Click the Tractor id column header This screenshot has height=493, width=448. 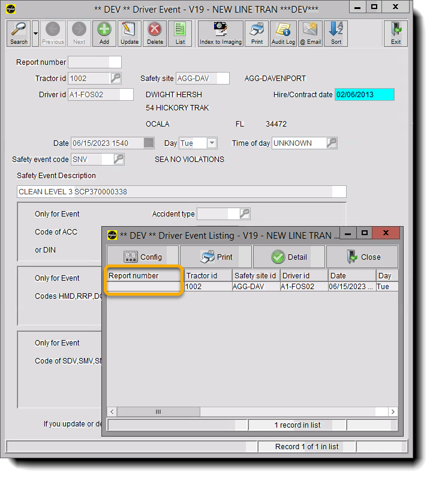208,275
